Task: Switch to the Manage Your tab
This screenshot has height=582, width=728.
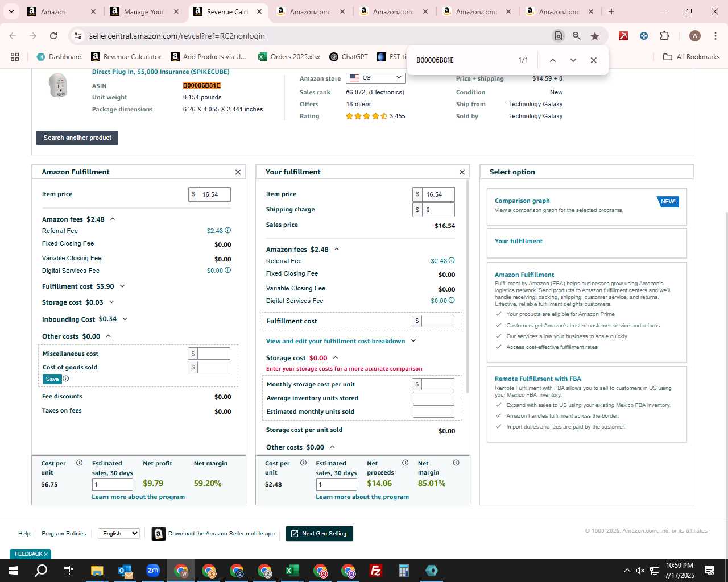Action: [144, 11]
